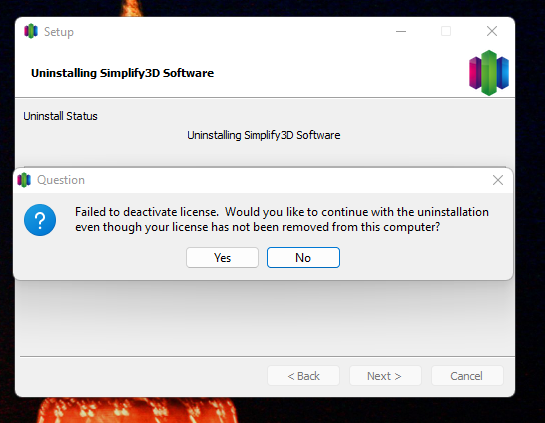Choose No in the Question dialog

(303, 258)
